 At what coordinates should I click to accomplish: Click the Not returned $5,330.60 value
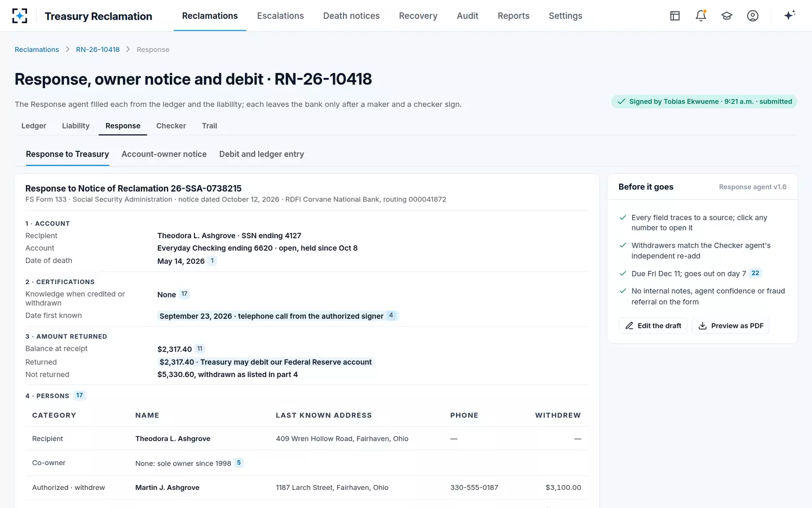tap(227, 375)
